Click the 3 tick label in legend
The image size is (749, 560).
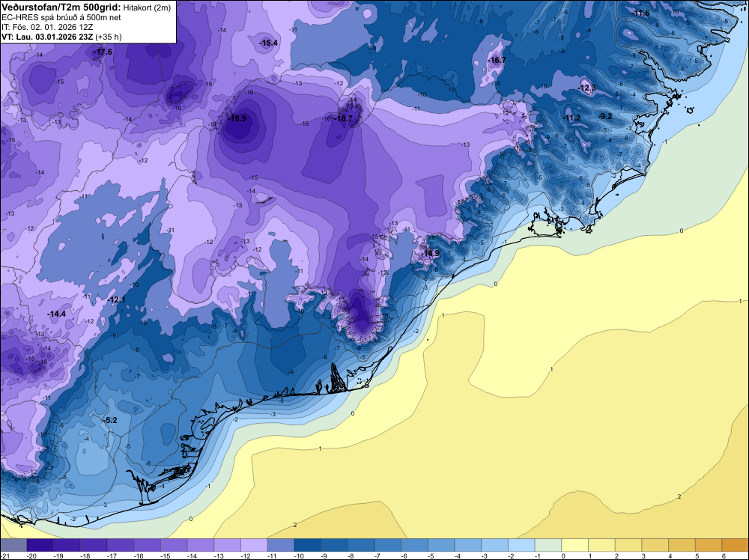[x=644, y=556]
